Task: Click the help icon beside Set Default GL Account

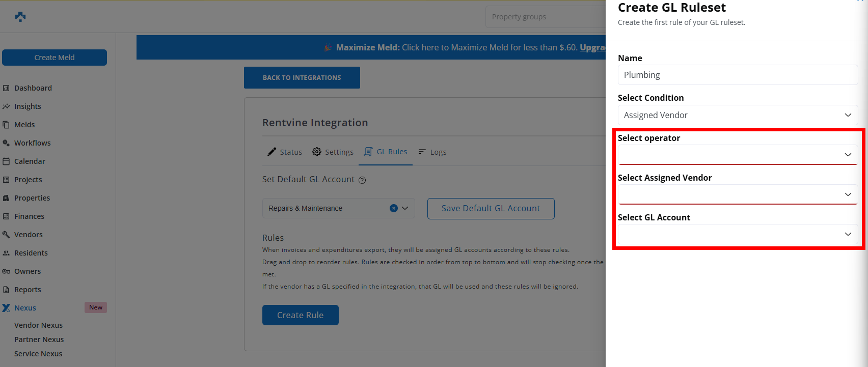Action: pyautogui.click(x=362, y=180)
